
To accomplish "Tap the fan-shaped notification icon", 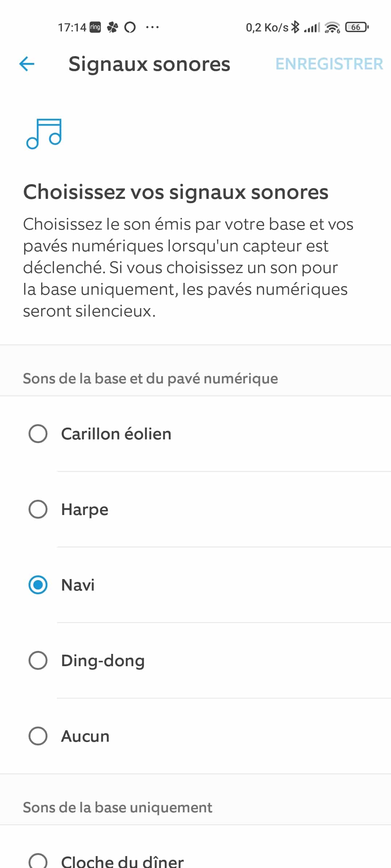I will (x=113, y=27).
